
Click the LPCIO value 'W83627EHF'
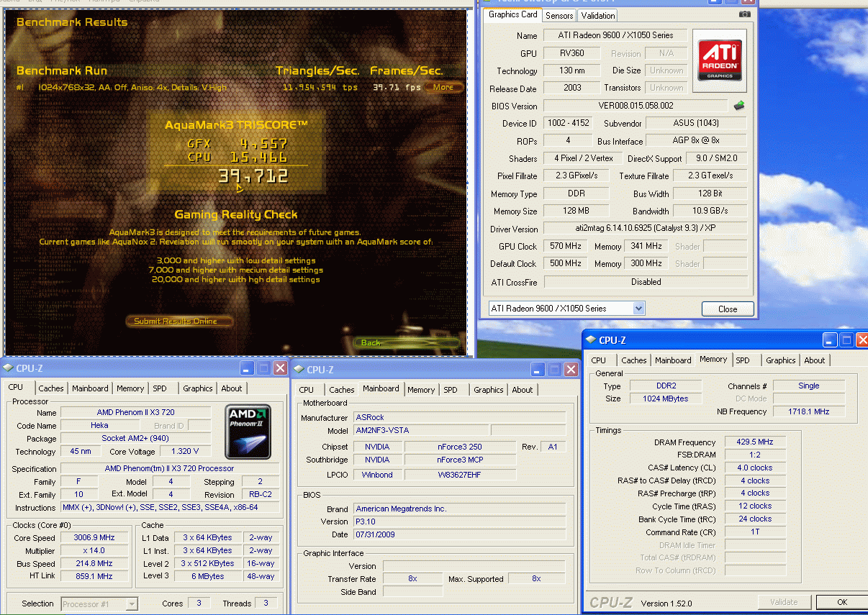pyautogui.click(x=460, y=475)
